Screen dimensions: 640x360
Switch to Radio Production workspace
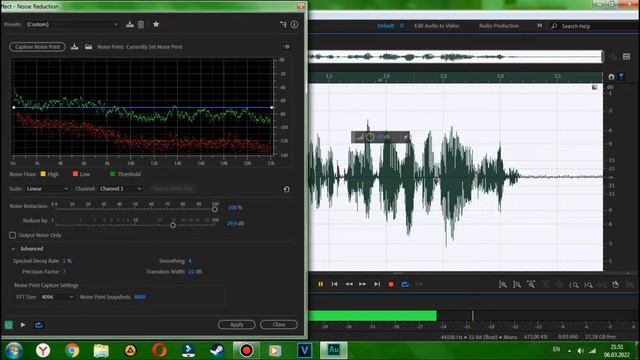click(x=499, y=26)
